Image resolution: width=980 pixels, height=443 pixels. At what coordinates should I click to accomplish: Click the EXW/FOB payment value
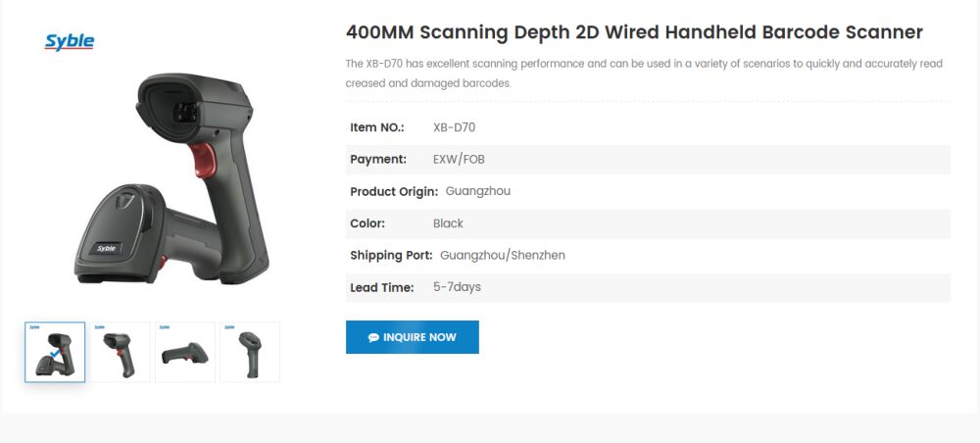(x=459, y=159)
